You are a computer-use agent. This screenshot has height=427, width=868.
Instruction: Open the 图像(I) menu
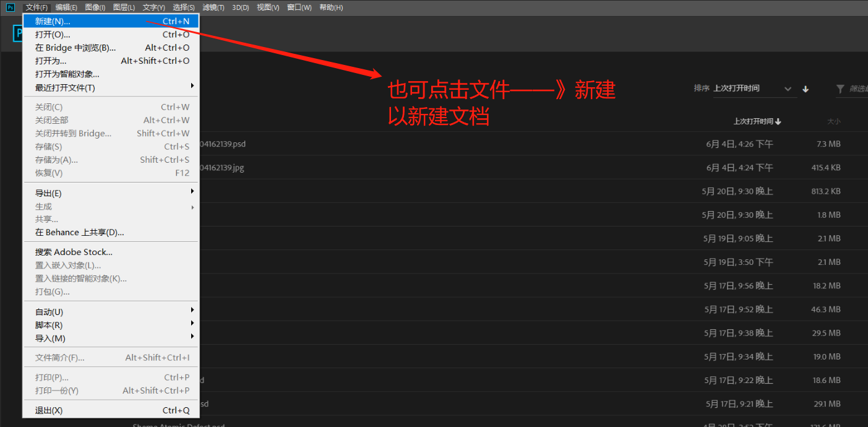click(x=95, y=7)
